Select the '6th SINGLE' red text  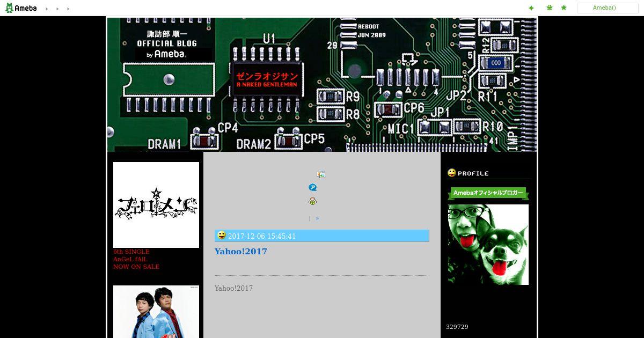(x=131, y=252)
